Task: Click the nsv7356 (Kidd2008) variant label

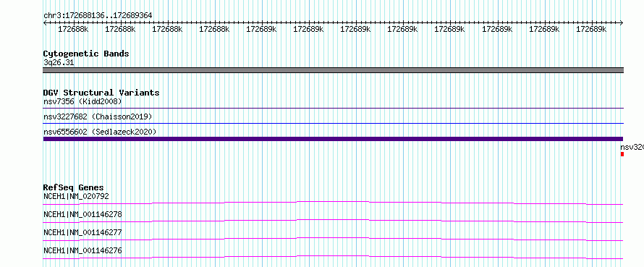Action: 82,101
